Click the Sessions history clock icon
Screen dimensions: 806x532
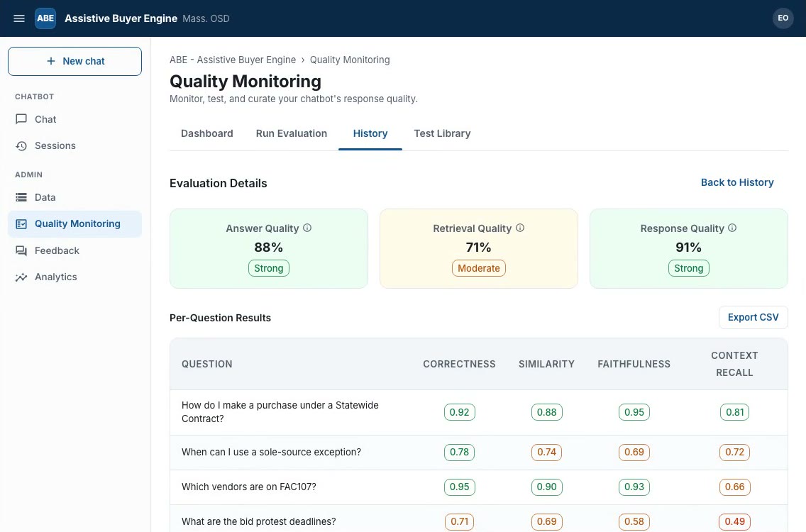[x=21, y=146]
